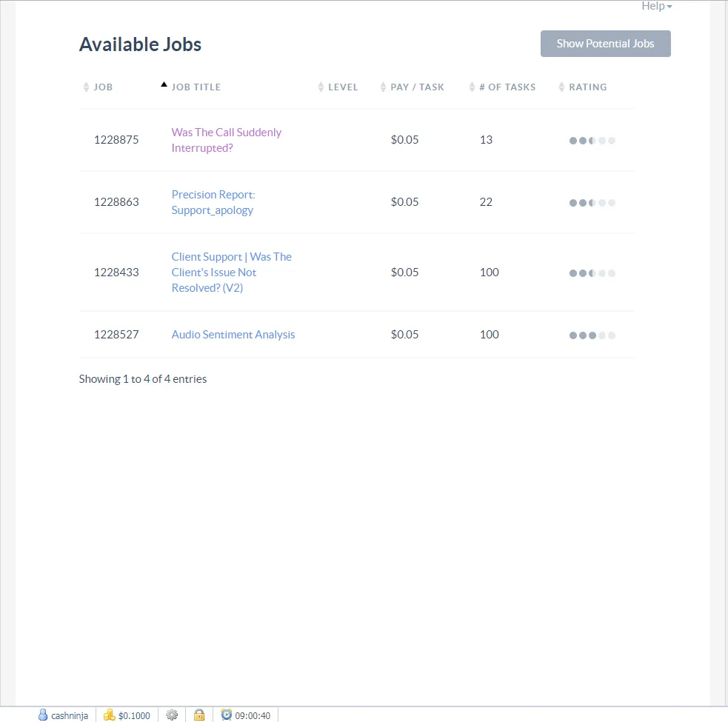Open the Help dropdown menu
Screen dimensions: 728x722
point(656,6)
